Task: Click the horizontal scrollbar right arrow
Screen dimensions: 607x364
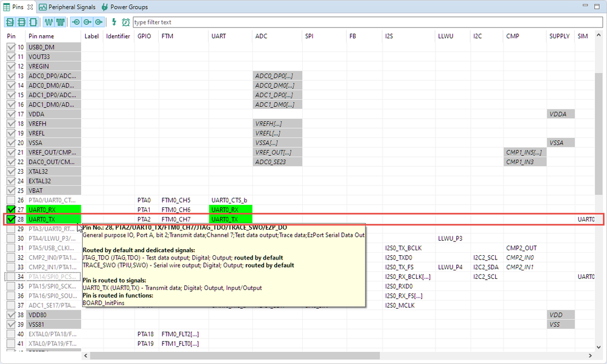Action: (x=591, y=355)
